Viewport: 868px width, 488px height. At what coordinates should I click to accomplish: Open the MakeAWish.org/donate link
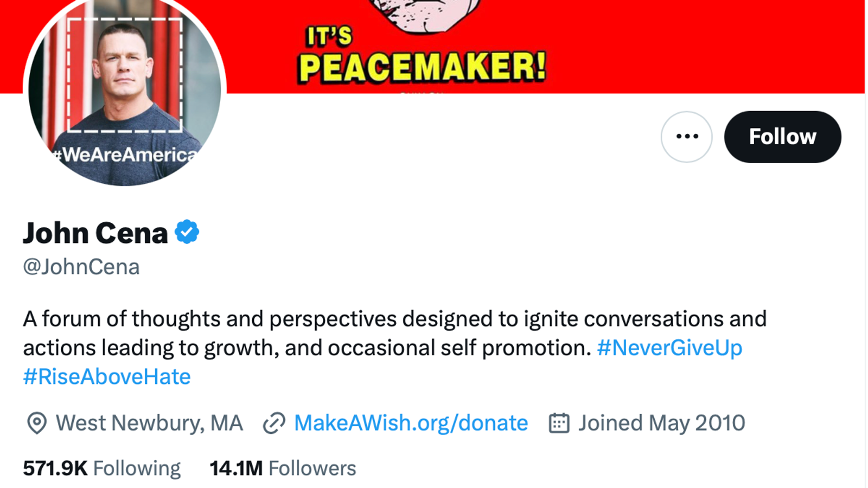tap(411, 423)
